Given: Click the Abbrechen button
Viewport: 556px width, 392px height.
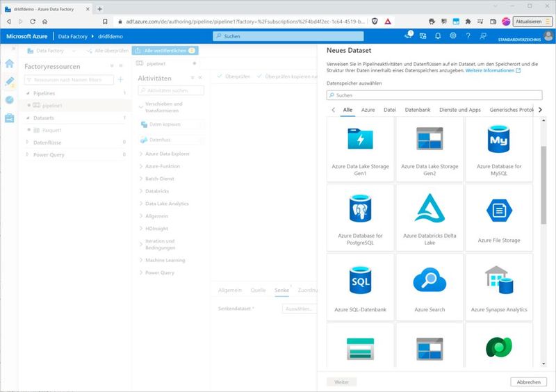Looking at the screenshot, I should click(x=528, y=382).
